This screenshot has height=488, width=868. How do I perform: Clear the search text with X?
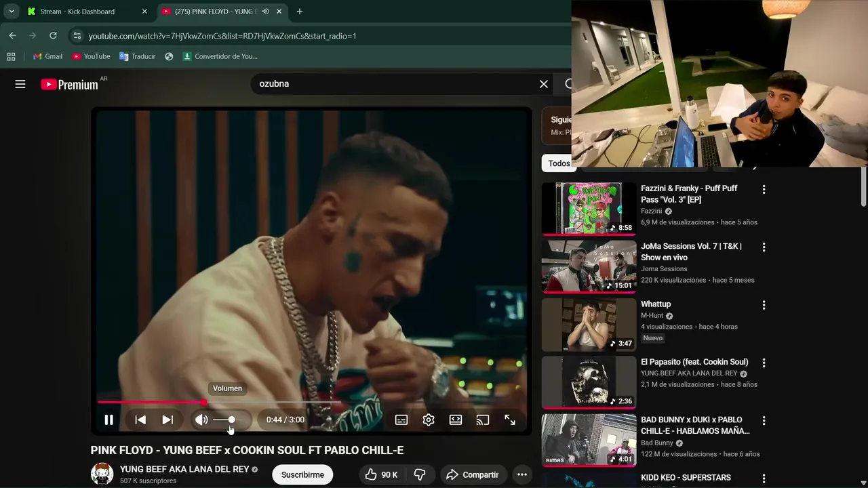coord(544,84)
